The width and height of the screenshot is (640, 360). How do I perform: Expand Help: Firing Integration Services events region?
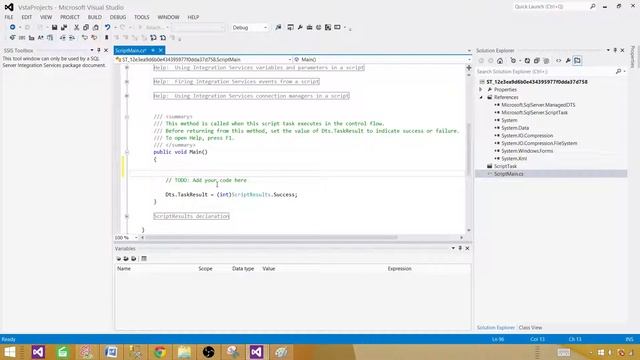127,82
